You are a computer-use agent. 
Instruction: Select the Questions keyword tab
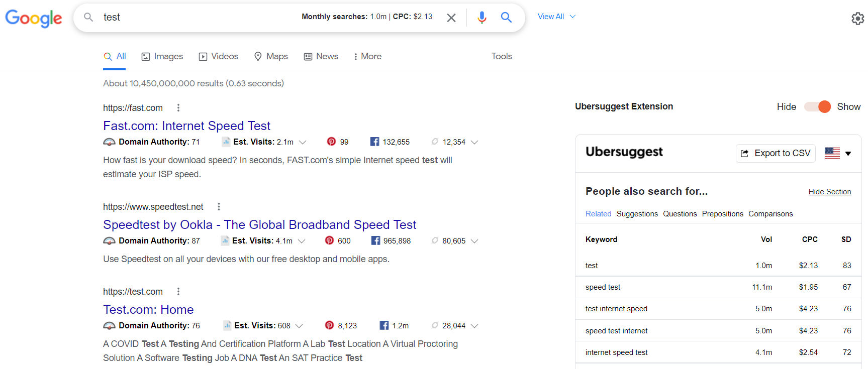pyautogui.click(x=680, y=214)
